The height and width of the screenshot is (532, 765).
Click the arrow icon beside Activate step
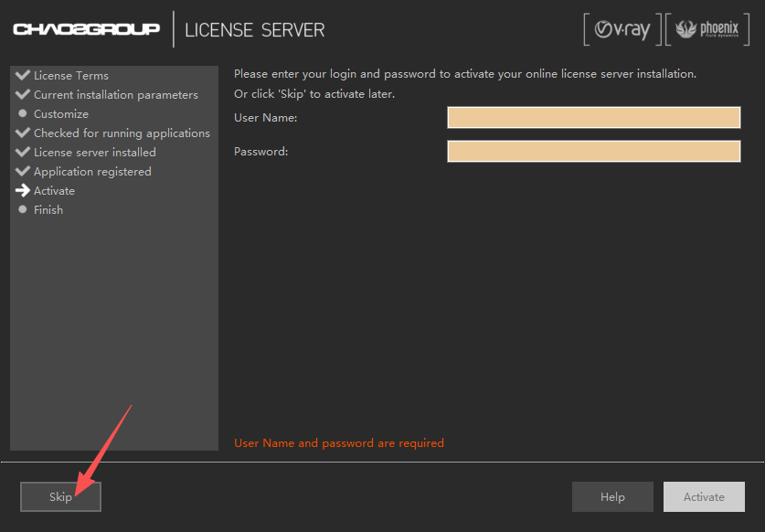(x=23, y=190)
